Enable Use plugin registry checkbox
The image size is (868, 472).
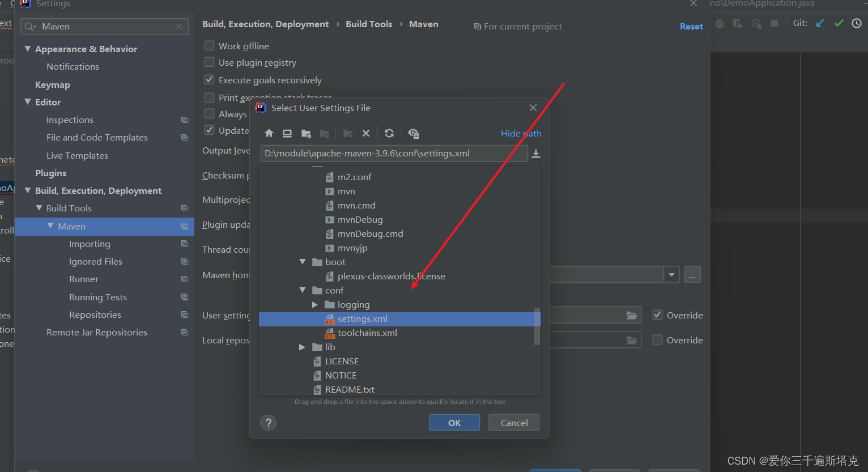209,62
